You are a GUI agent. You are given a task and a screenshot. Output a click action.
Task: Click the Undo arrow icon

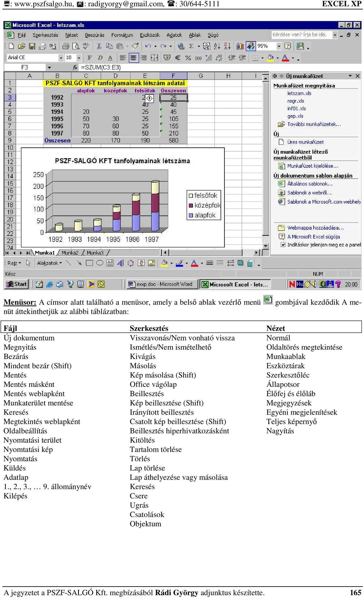click(x=148, y=46)
